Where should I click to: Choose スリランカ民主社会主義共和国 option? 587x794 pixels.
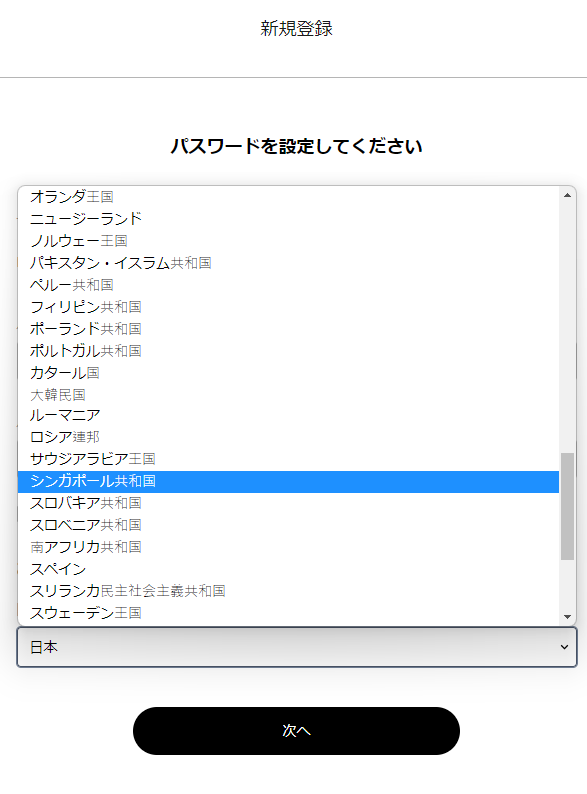(x=288, y=591)
